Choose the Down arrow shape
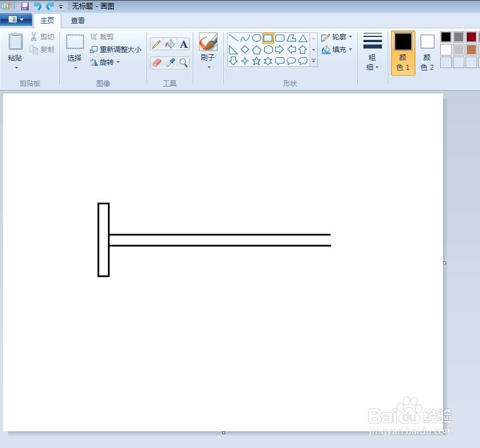This screenshot has width=480, height=448. (x=233, y=61)
